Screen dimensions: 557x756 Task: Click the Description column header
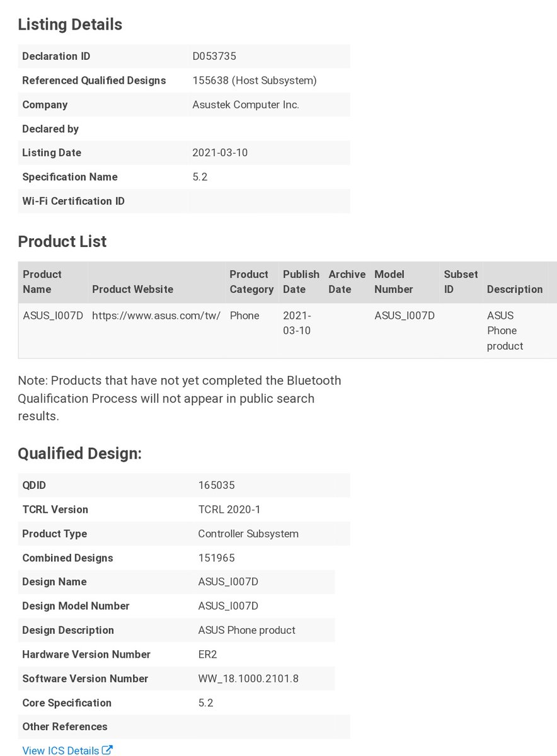tap(515, 289)
